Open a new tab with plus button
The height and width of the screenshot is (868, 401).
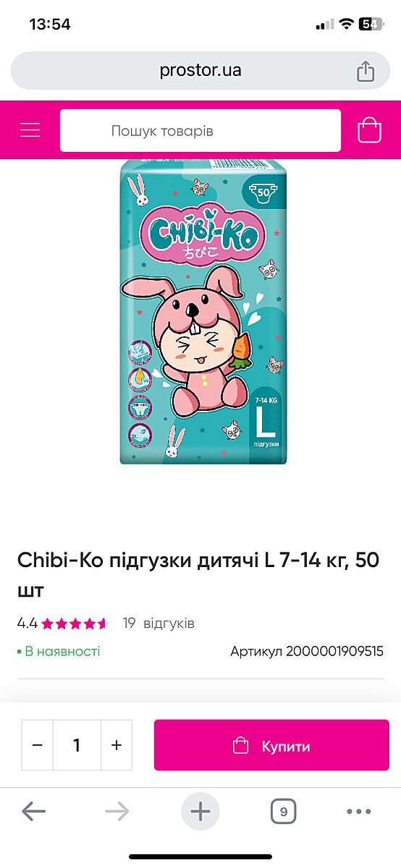point(200,812)
